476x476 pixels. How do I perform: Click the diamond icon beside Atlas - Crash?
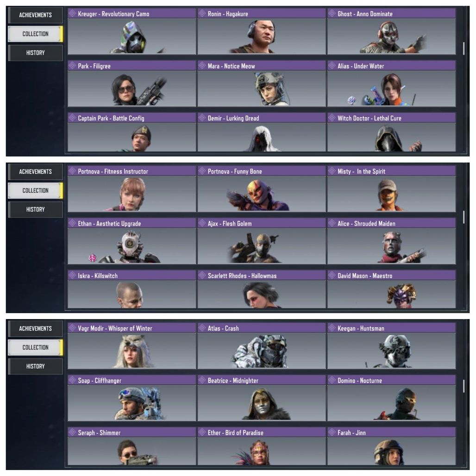pos(202,328)
